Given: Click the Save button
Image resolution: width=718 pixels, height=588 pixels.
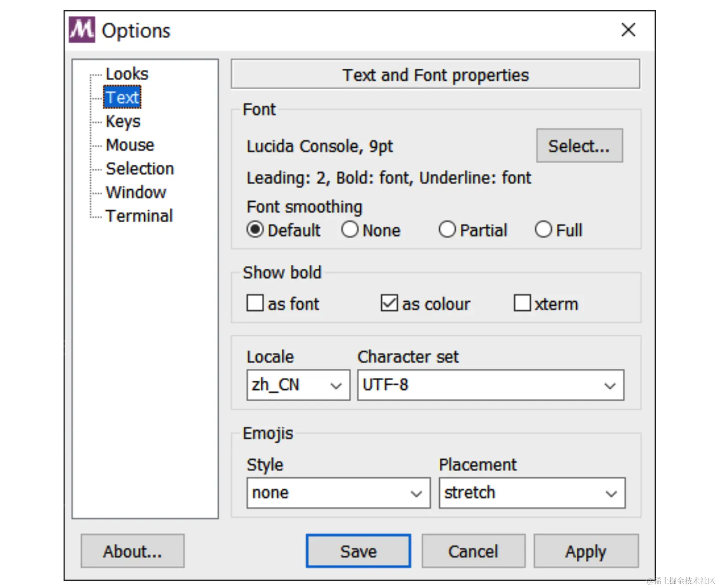Looking at the screenshot, I should [x=358, y=551].
